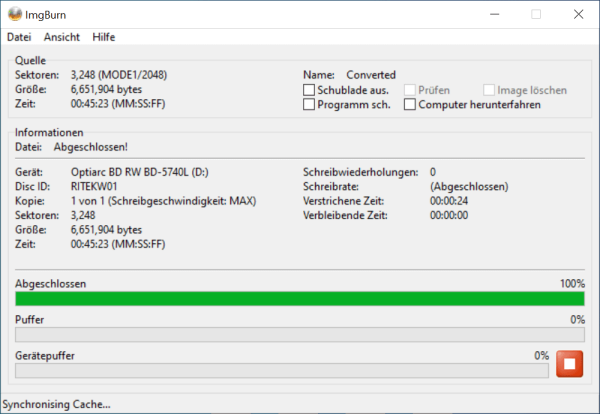The height and width of the screenshot is (414, 600).
Task: Click the Schreibrate value (Abgeschlossen)
Action: [469, 187]
